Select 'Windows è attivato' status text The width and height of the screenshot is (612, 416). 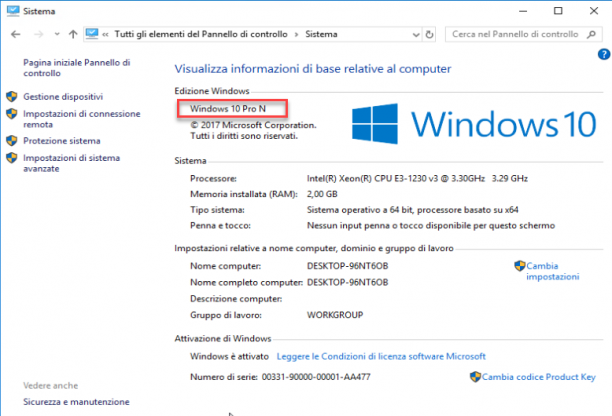pos(230,356)
